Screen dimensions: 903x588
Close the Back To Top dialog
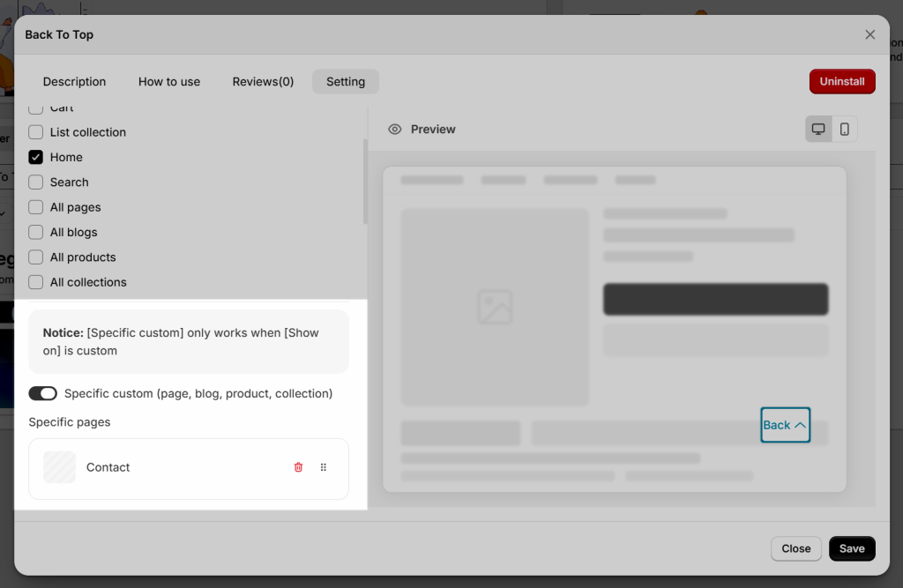869,34
